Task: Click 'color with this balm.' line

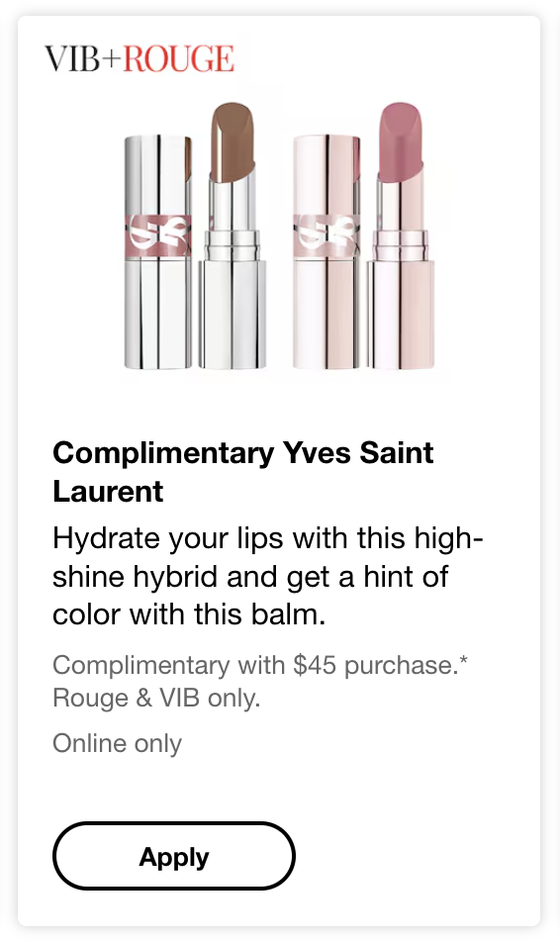Action: 189,613
